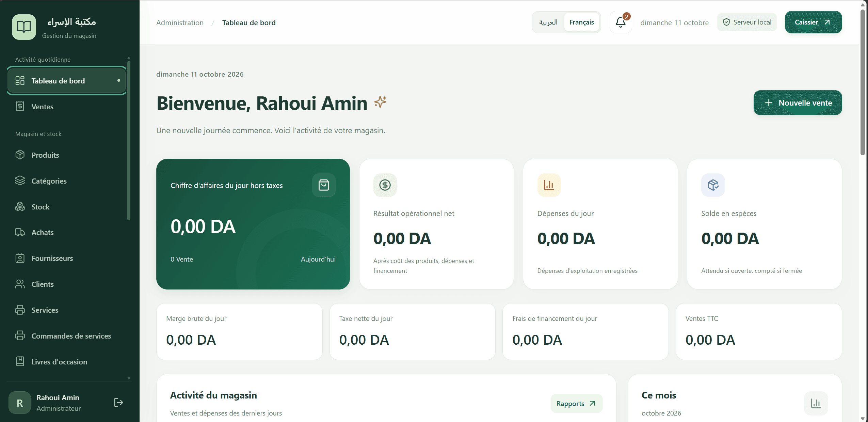Click the Tableau de bord breadcrumb text
This screenshot has height=422, width=868.
coord(249,23)
